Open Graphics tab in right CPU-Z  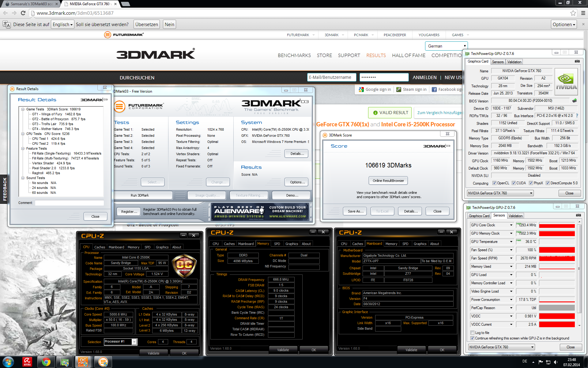(x=420, y=244)
